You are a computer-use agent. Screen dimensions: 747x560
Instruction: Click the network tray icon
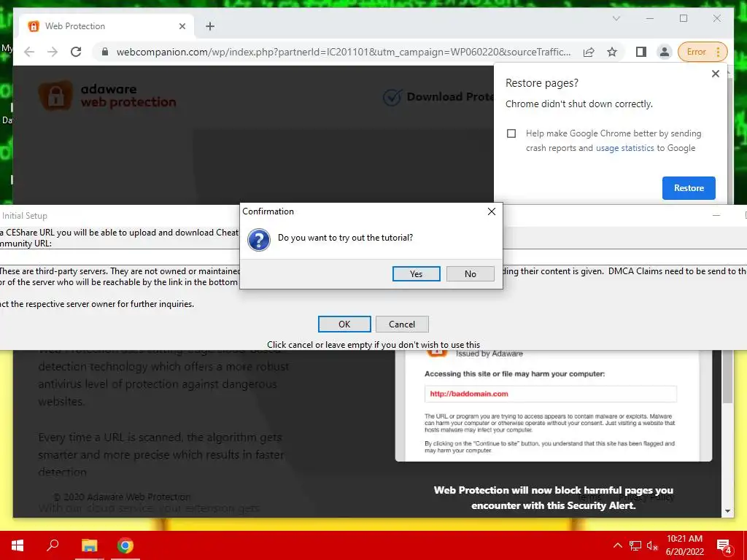(x=635, y=545)
